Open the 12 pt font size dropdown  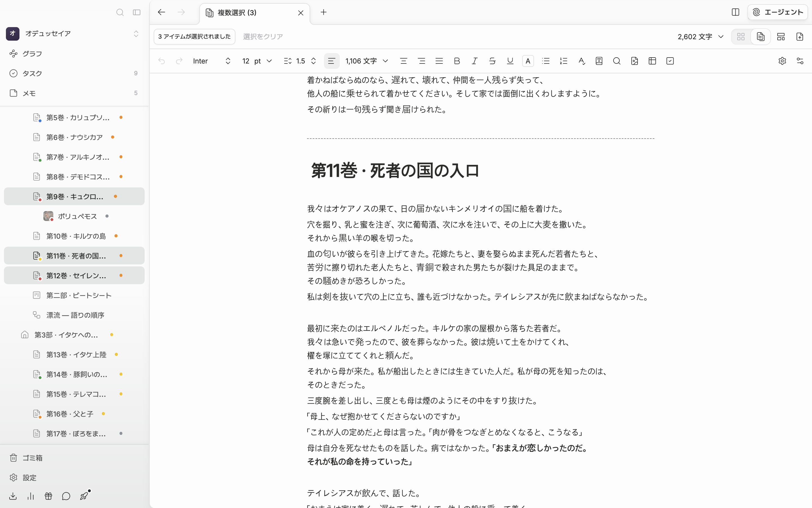click(x=257, y=61)
